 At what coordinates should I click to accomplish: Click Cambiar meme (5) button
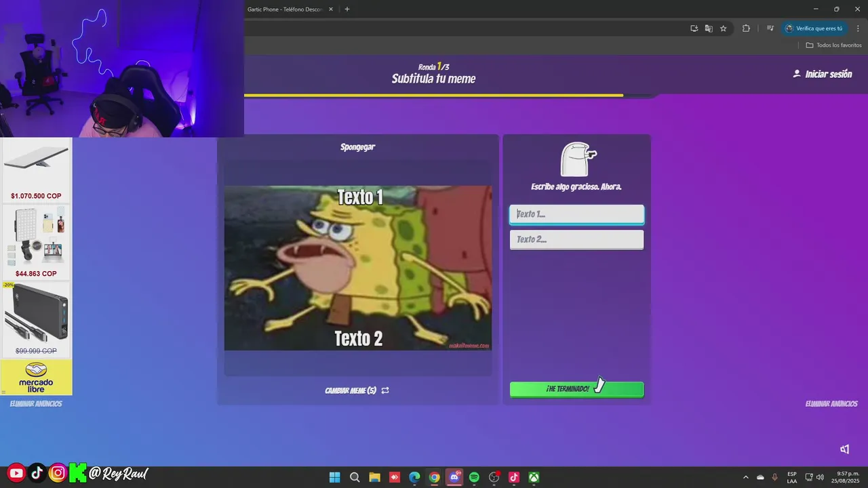tap(357, 390)
